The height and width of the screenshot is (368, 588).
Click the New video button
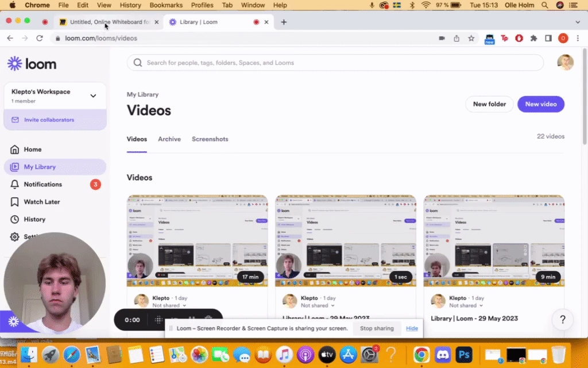coord(541,104)
